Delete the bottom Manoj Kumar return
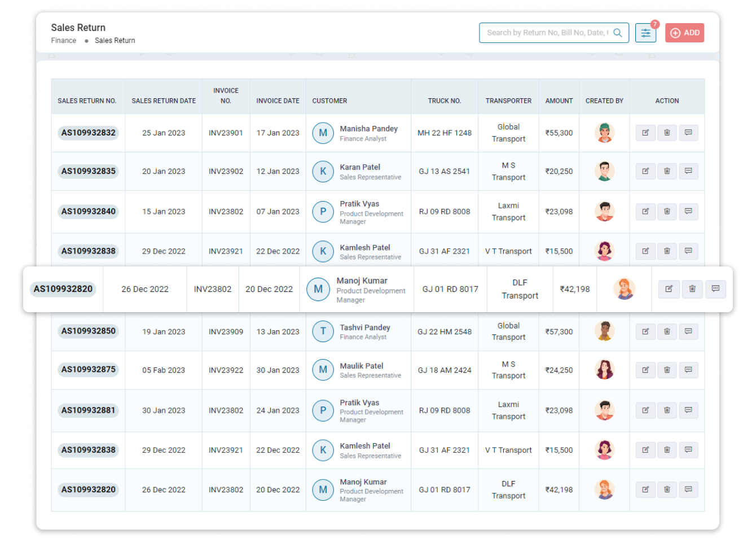 pyautogui.click(x=667, y=489)
